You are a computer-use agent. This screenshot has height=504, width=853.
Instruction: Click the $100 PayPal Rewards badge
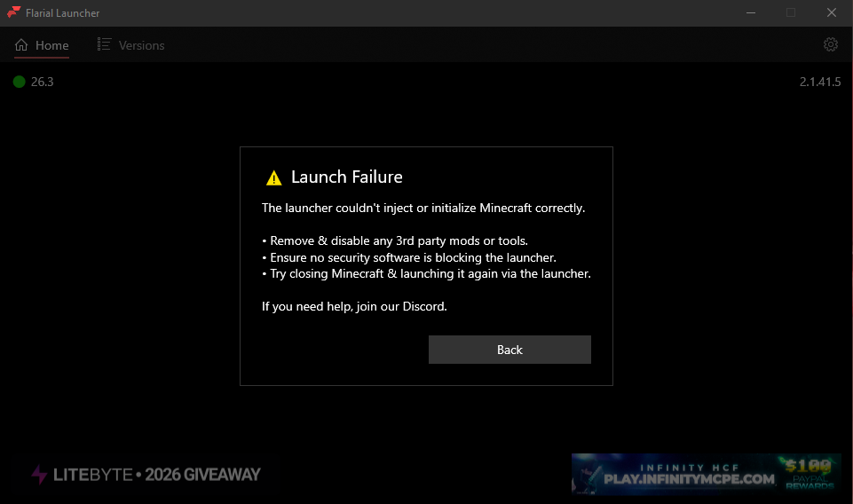click(809, 473)
